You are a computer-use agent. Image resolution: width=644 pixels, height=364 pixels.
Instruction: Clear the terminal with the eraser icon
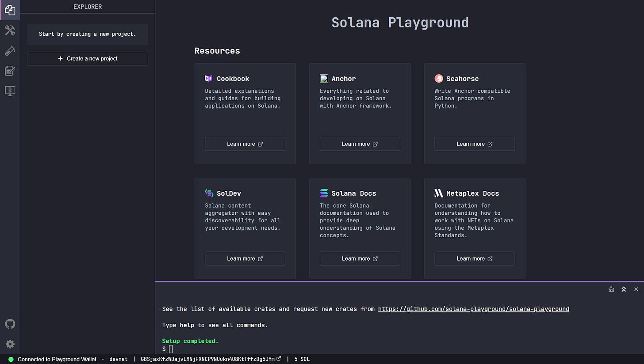[x=611, y=289]
